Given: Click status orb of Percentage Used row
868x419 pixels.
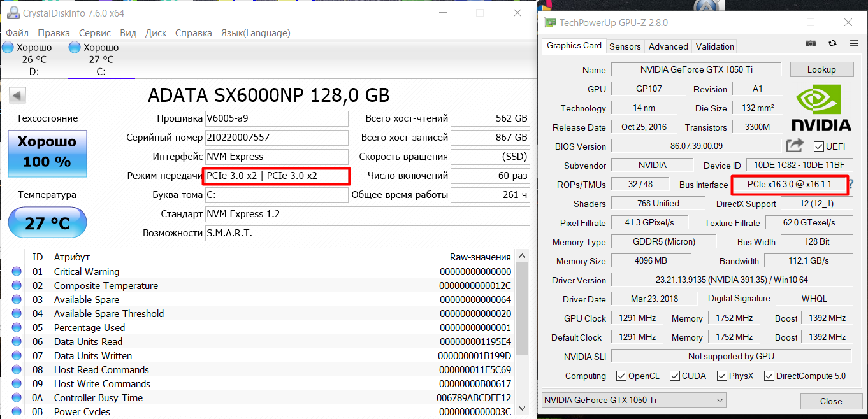Looking at the screenshot, I should tap(17, 328).
